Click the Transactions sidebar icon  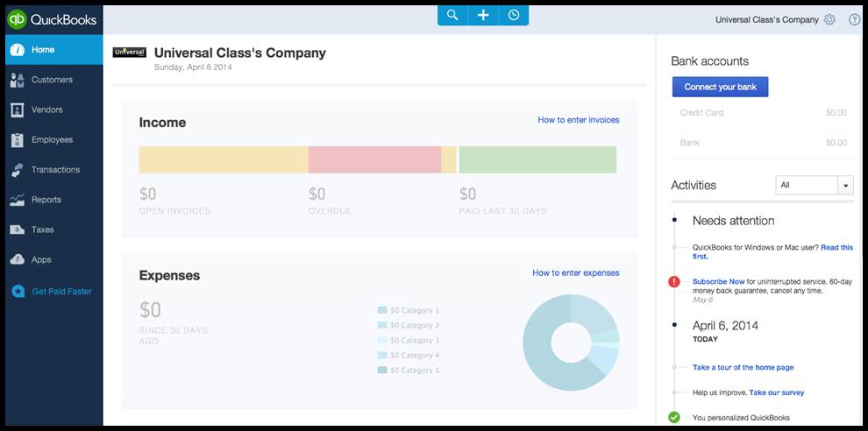pos(18,170)
